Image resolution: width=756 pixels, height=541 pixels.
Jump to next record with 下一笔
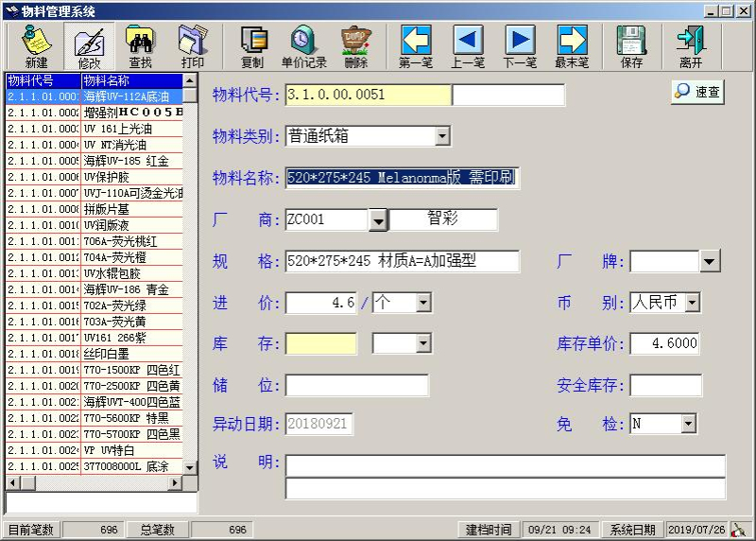(x=520, y=45)
